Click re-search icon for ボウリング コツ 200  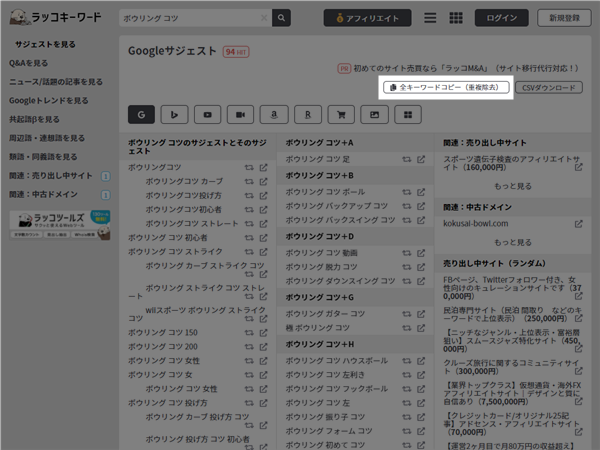point(249,347)
